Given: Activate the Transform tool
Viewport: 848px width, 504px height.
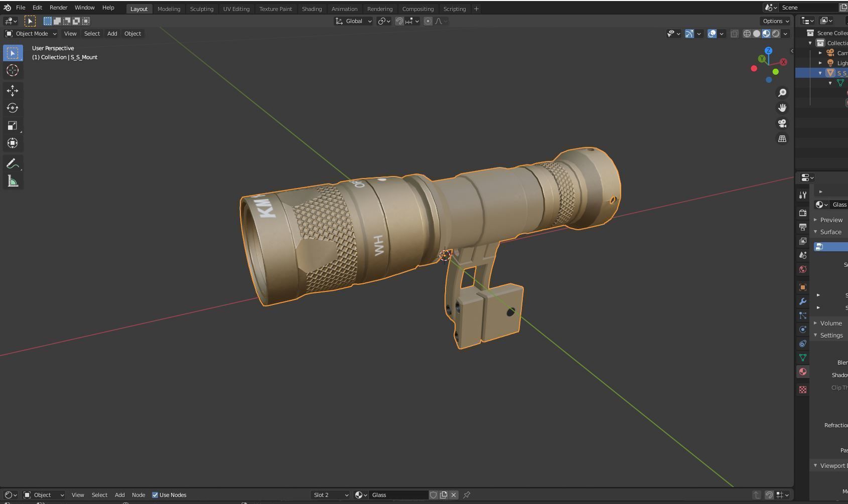Looking at the screenshot, I should [13, 143].
